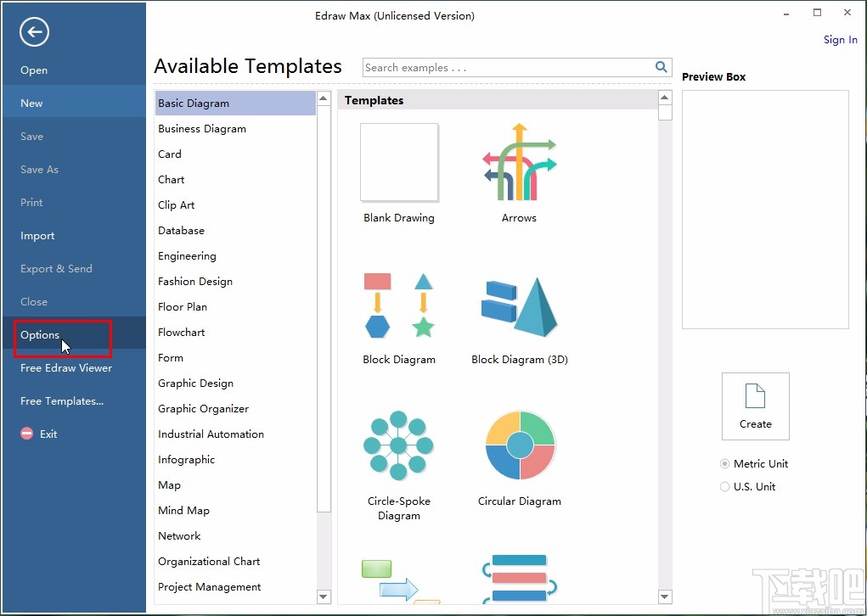The image size is (867, 616).
Task: Select Organizational Chart category
Action: point(235,561)
